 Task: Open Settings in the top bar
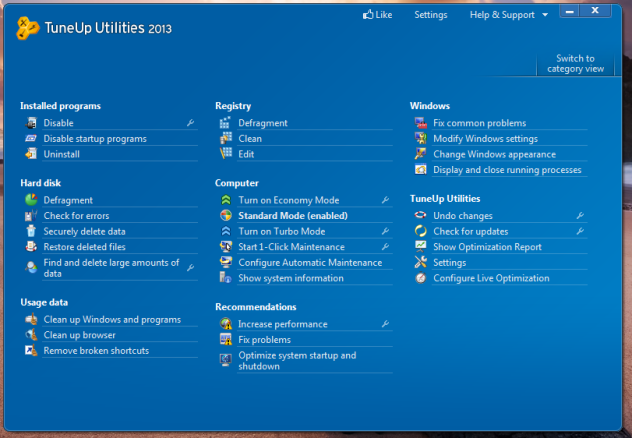pos(430,15)
